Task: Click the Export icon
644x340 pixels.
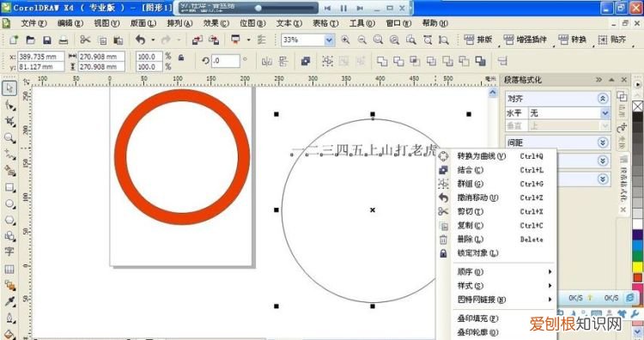Action: (x=214, y=39)
